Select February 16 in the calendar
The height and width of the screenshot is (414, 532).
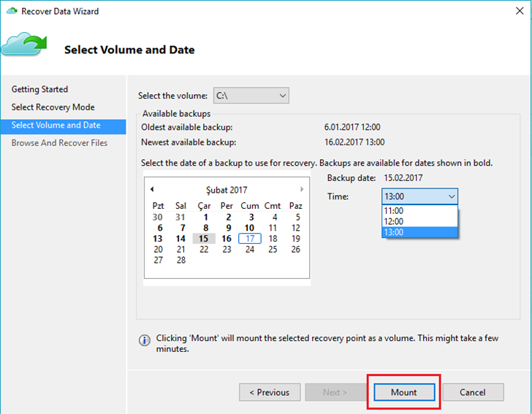(227, 239)
